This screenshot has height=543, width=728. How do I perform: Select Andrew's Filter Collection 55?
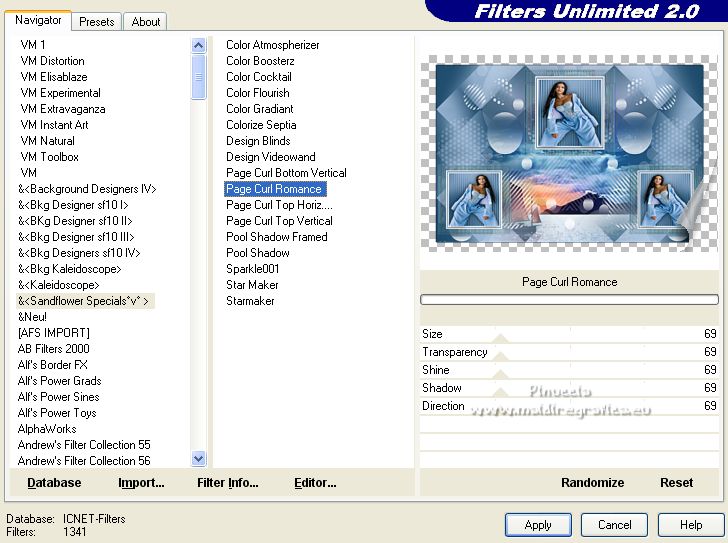pos(84,445)
